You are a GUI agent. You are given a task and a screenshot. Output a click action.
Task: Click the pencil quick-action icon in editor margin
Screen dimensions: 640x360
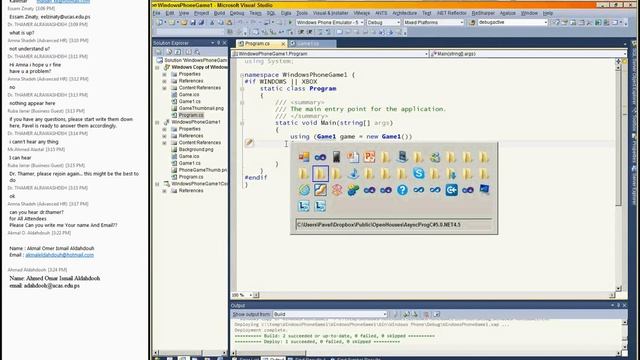[249, 143]
